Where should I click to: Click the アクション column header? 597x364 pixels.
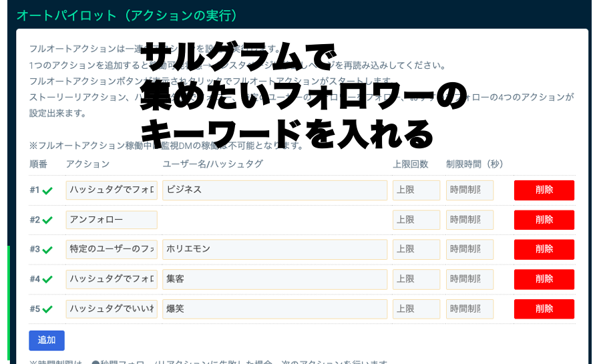[88, 164]
